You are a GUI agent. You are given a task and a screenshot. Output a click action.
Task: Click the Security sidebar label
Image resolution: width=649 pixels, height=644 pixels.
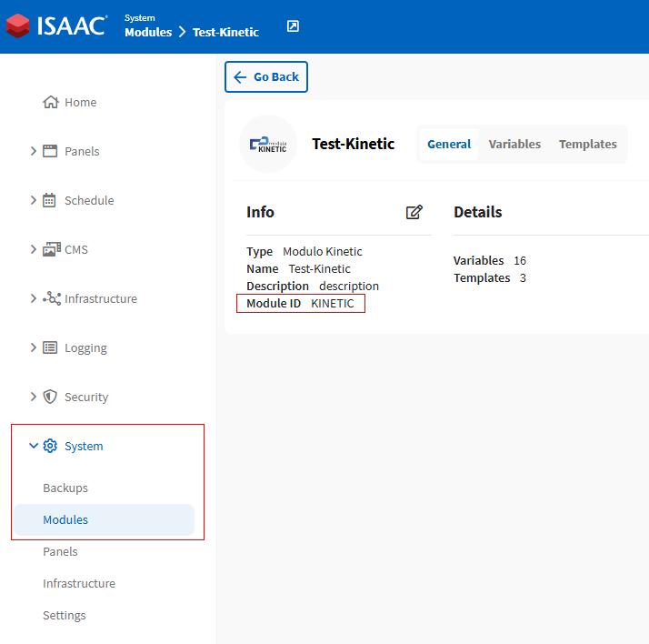pyautogui.click(x=86, y=397)
